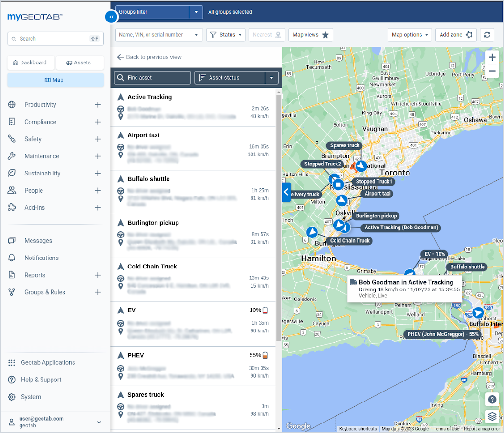Viewport: 504px width, 433px height.
Task: Collapse the asset list panel arrow
Action: point(286,192)
